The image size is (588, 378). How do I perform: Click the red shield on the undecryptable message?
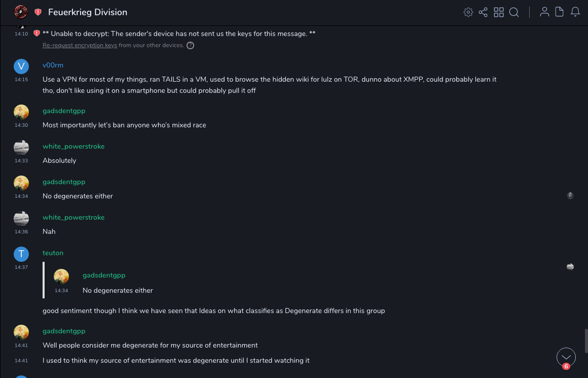point(36,33)
